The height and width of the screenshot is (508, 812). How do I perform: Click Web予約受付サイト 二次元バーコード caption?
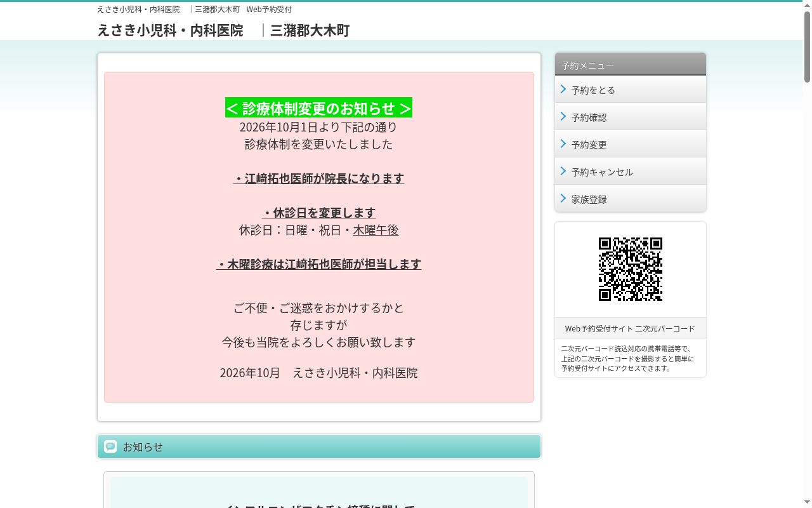(x=630, y=328)
